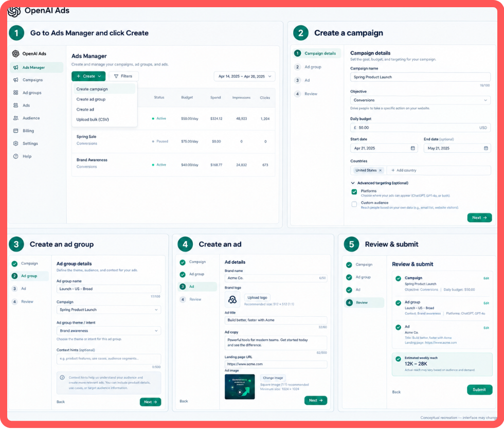Click the Daily budget input field
The image size is (504, 429).
[x=420, y=128]
